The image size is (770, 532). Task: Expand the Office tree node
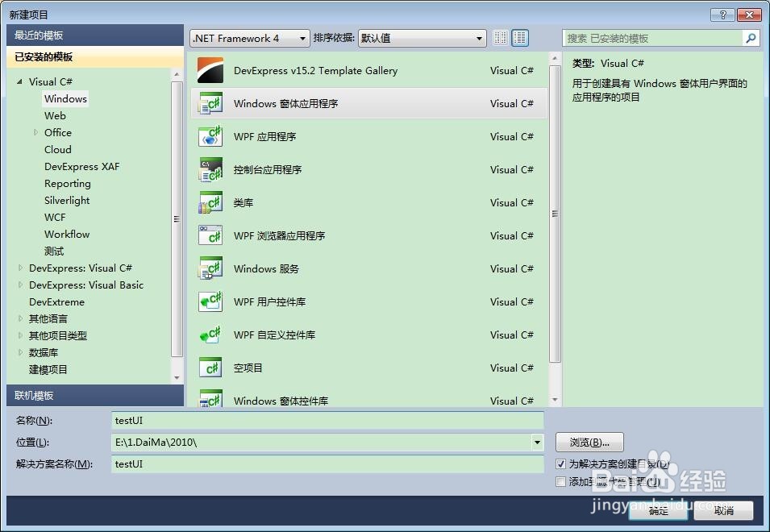click(x=35, y=132)
